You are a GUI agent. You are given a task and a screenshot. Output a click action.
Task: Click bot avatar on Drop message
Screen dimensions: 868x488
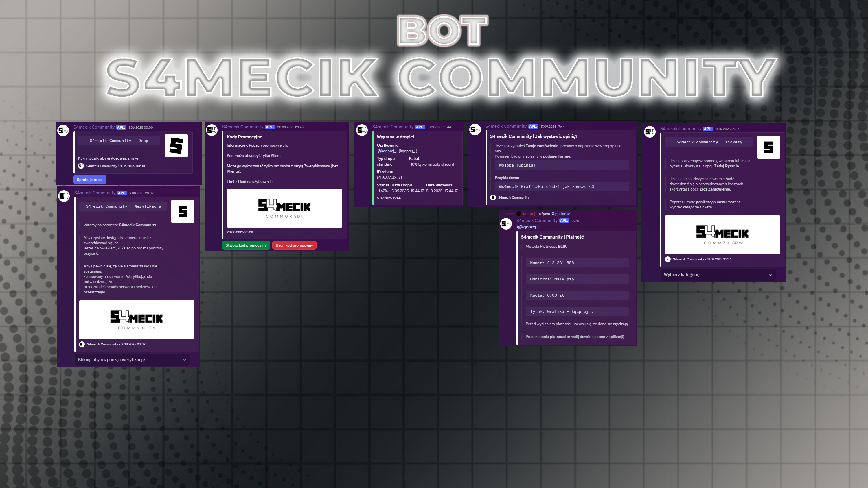pos(63,130)
